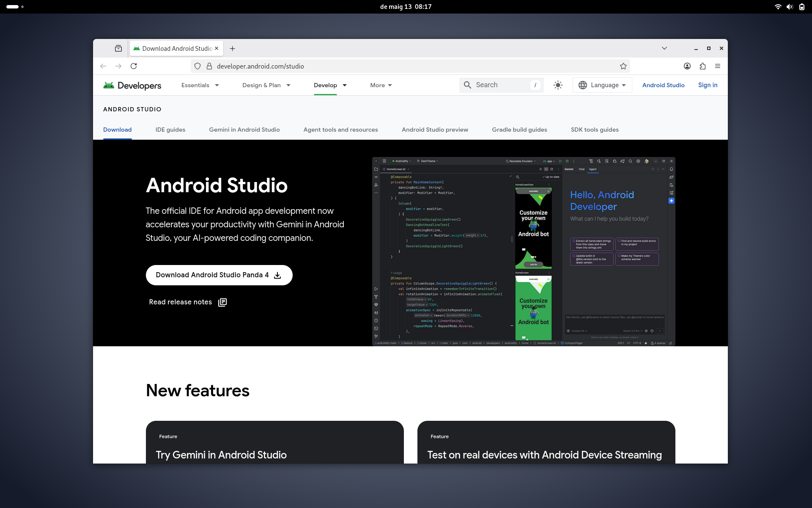812x508 pixels.
Task: Click the Activities pill in top-left corner
Action: (15, 7)
